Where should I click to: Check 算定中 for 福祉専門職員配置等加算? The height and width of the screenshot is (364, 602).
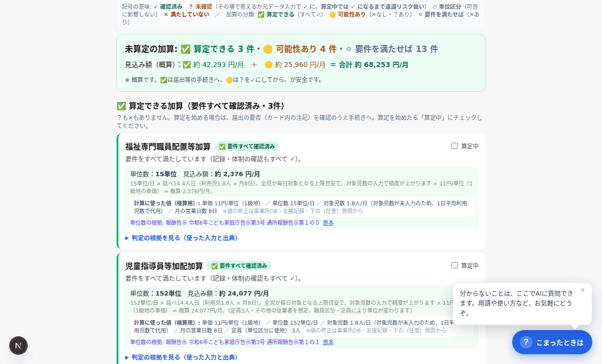454,146
